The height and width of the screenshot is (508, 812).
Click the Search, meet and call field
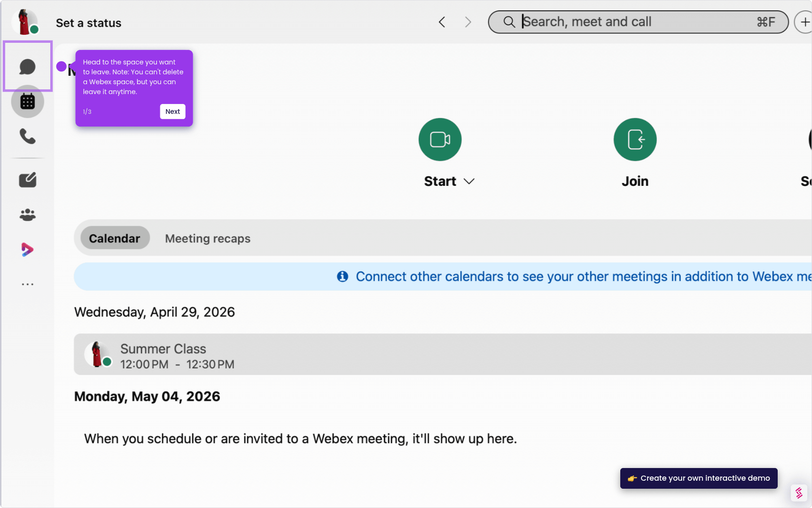tap(638, 22)
